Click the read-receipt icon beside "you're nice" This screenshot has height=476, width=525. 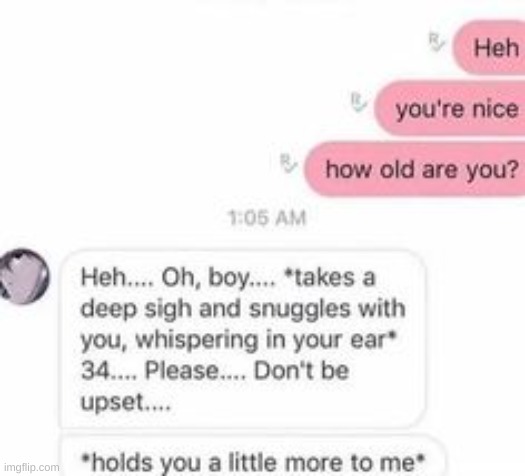point(359,102)
